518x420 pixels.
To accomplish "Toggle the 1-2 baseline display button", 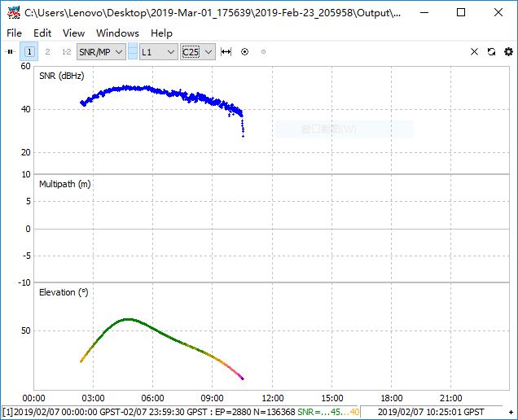I will click(67, 52).
